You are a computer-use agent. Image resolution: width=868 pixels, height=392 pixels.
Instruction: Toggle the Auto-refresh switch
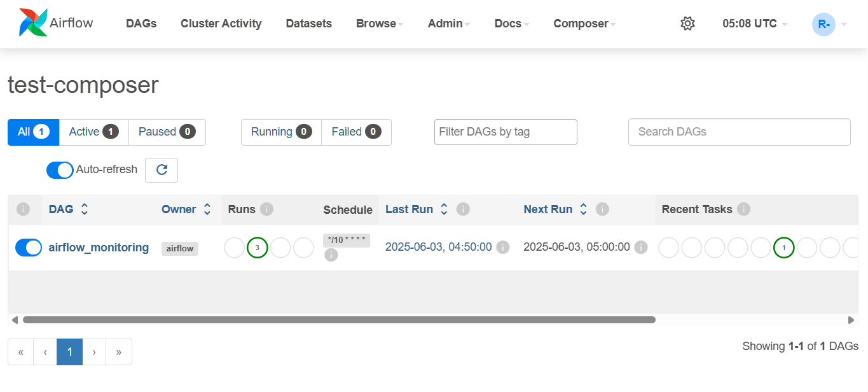(60, 170)
